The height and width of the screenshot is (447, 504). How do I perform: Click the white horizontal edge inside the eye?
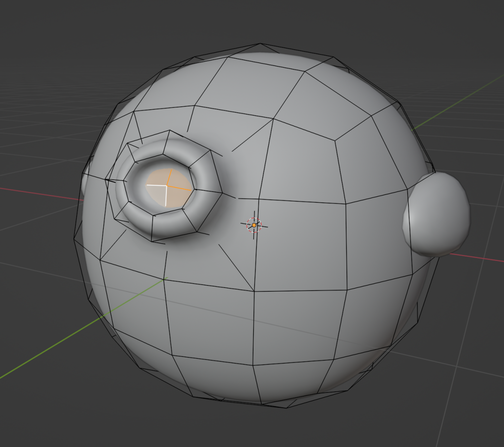coord(157,186)
